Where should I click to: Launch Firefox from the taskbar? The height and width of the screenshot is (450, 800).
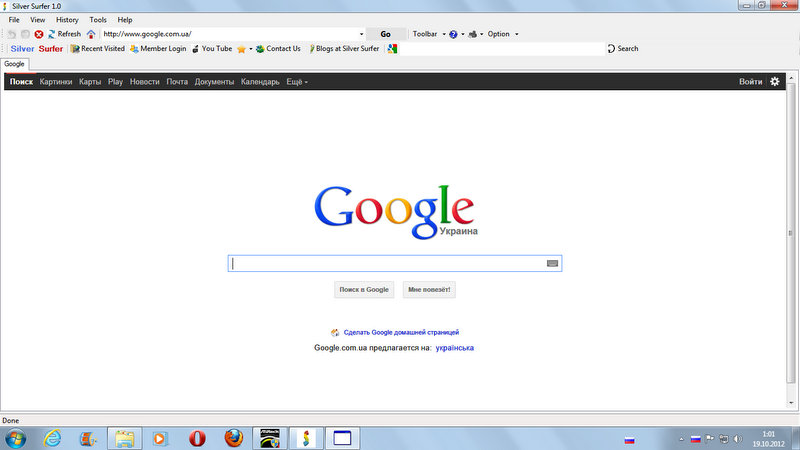(234, 439)
